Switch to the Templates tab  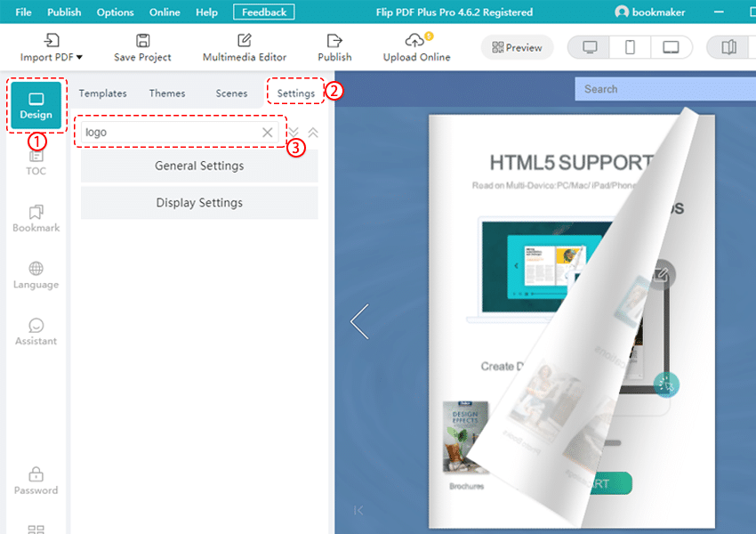(102, 93)
